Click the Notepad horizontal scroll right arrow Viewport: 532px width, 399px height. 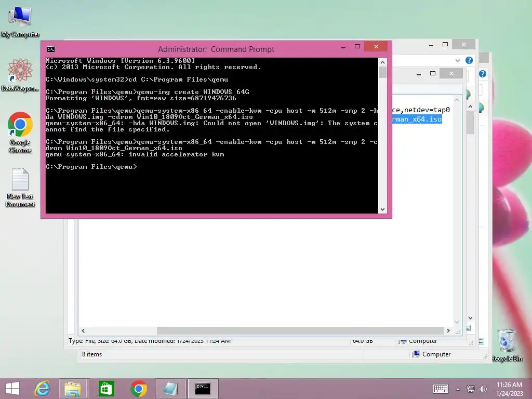[x=448, y=330]
